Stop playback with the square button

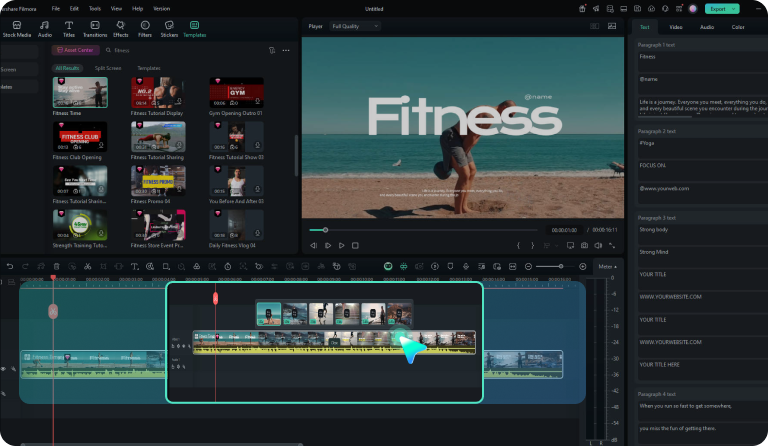click(355, 245)
